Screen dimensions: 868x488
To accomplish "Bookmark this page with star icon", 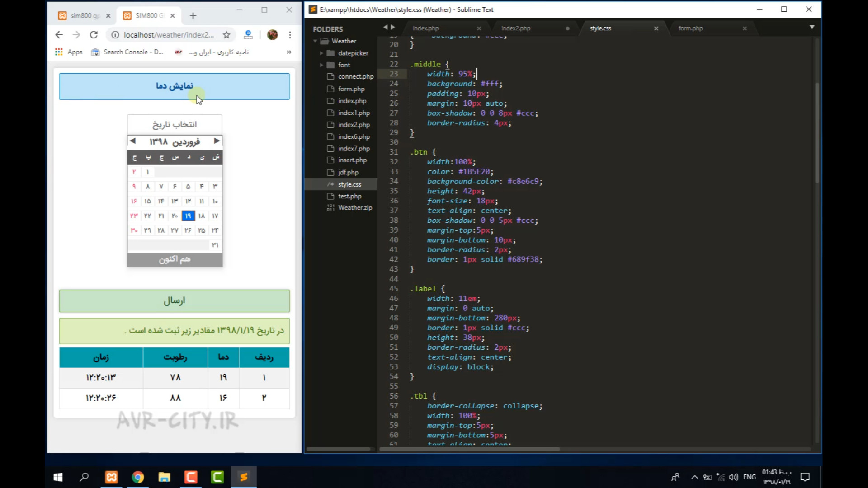I will coord(226,35).
